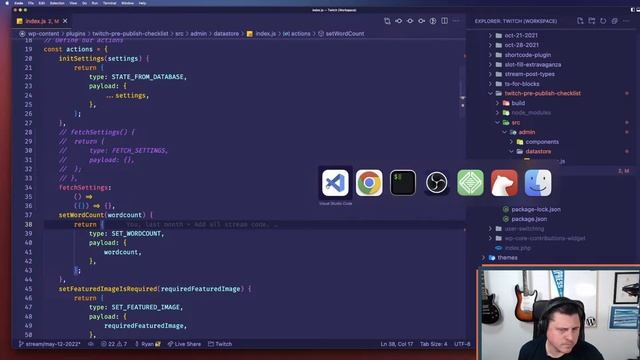640x360 pixels.
Task: Open the Terminal menu
Action: (x=109, y=3)
